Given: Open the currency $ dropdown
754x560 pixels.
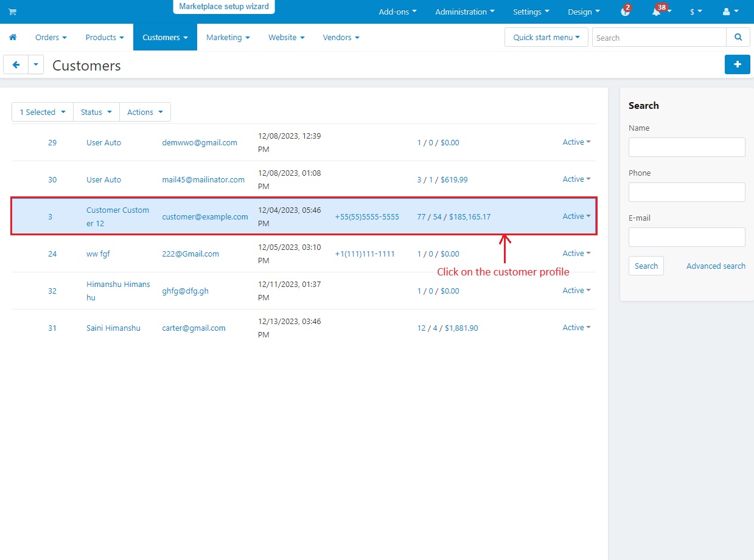Looking at the screenshot, I should point(696,12).
